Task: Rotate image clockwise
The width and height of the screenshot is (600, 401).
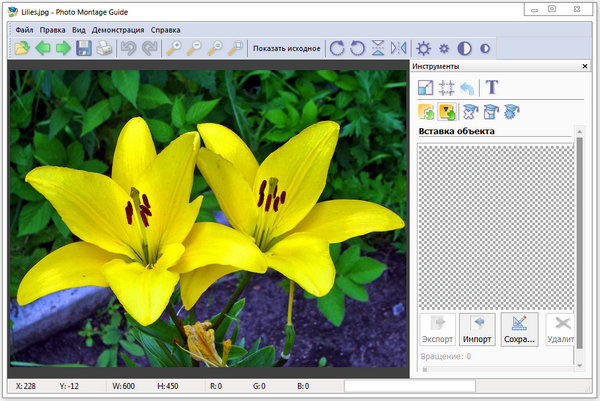Action: pos(337,48)
